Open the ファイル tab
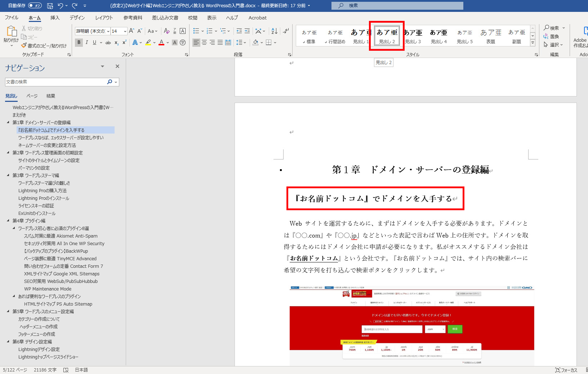The height and width of the screenshot is (374, 588). pyautogui.click(x=12, y=18)
